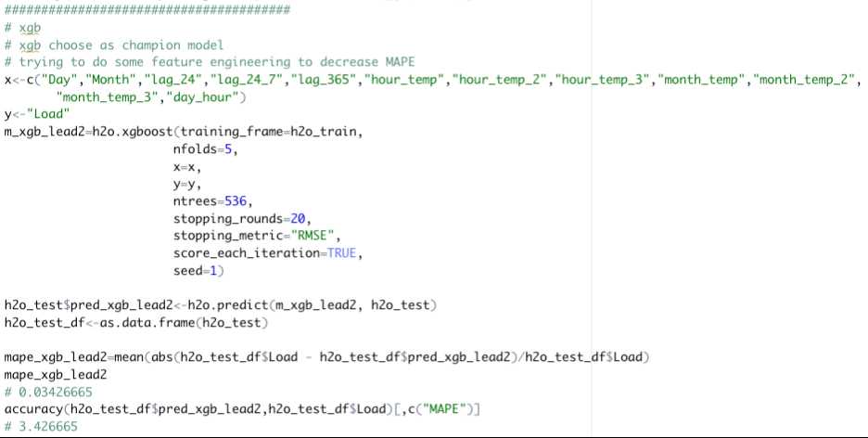The width and height of the screenshot is (868, 438).
Task: Click the comment value '# 3.426665'
Action: pyautogui.click(x=41, y=426)
